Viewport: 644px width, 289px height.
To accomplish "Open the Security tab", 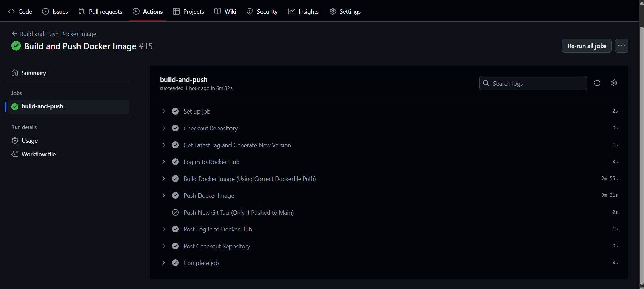I will 262,11.
